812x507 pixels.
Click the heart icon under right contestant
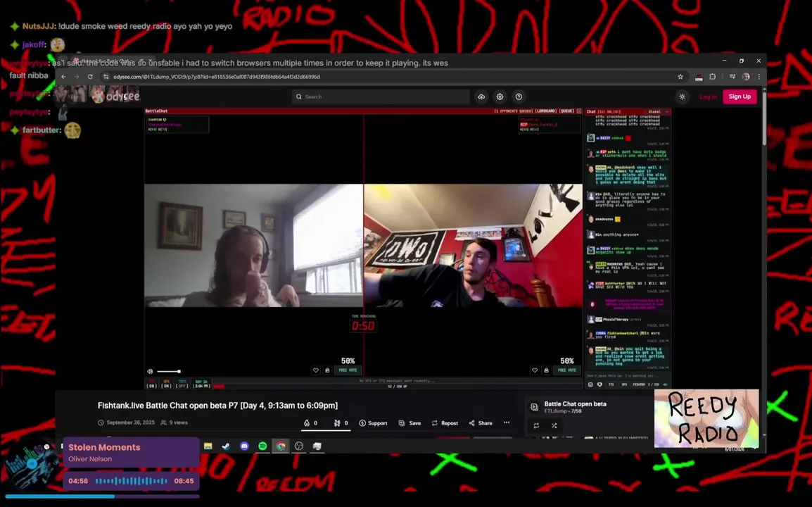pos(535,370)
